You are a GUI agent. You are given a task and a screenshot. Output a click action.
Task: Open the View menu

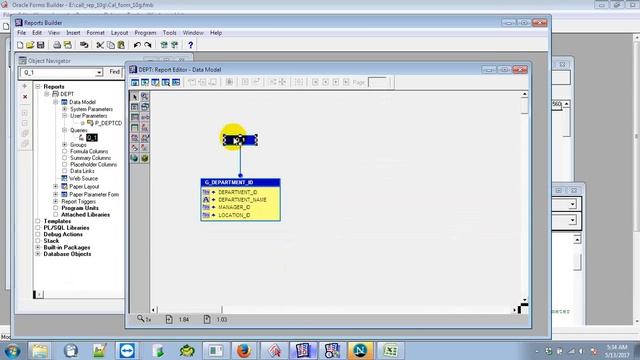click(x=54, y=33)
